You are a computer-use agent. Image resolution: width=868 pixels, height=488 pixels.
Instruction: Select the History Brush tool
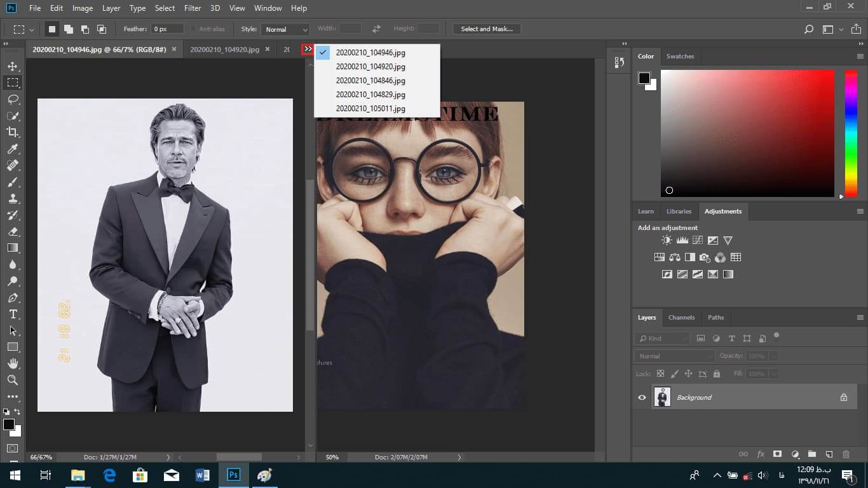pos(13,215)
